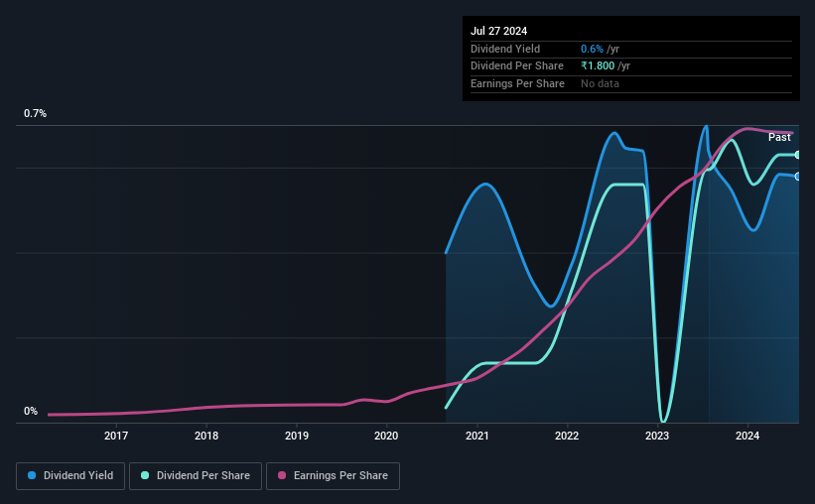Select the 2019 tick on the timeline axis

pyautogui.click(x=296, y=436)
